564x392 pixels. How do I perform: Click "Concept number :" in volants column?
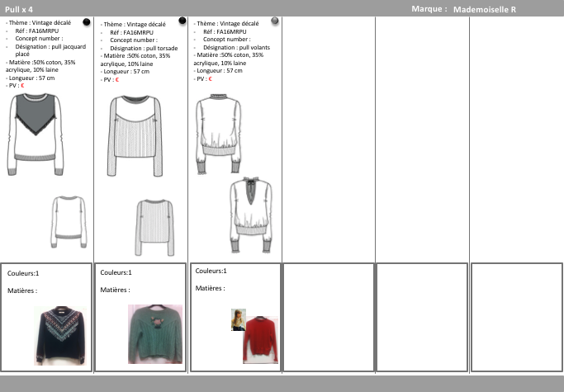227,40
